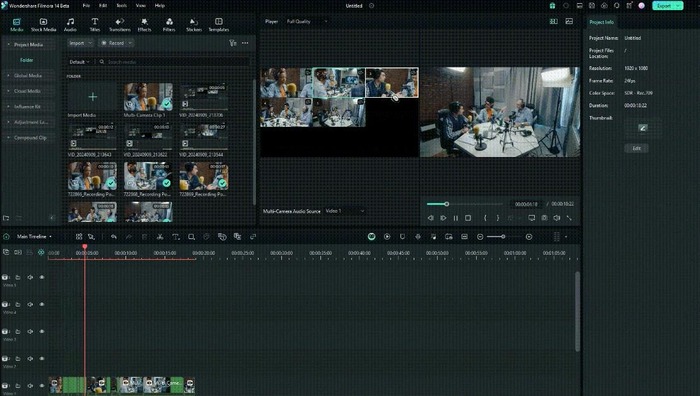Click the thumbnail edit pencil icon
The height and width of the screenshot is (396, 700).
pyautogui.click(x=642, y=128)
